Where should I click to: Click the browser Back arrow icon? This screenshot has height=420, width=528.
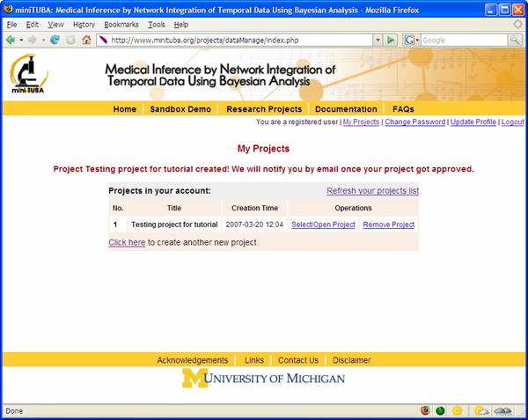coord(11,41)
